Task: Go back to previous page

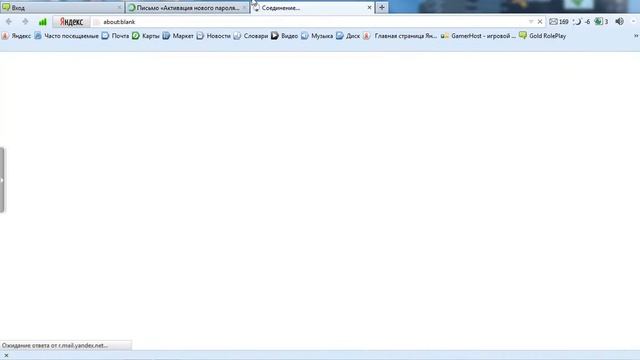Action: click(9, 22)
